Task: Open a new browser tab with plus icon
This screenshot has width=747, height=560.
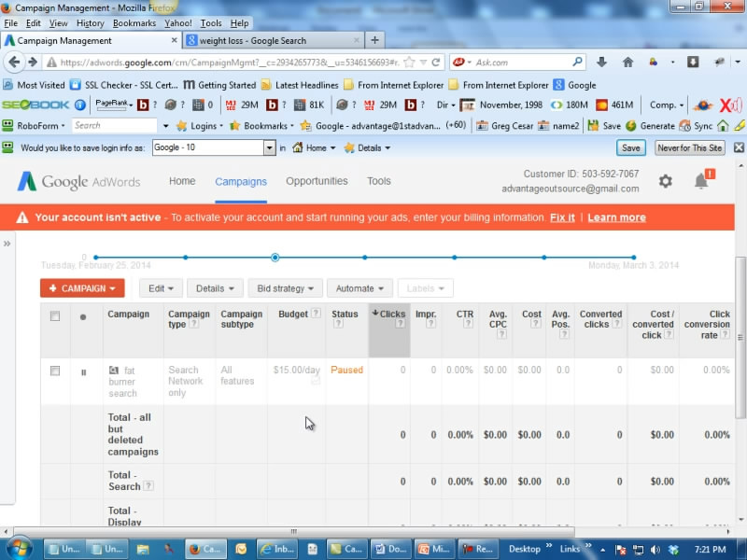Action: (374, 40)
